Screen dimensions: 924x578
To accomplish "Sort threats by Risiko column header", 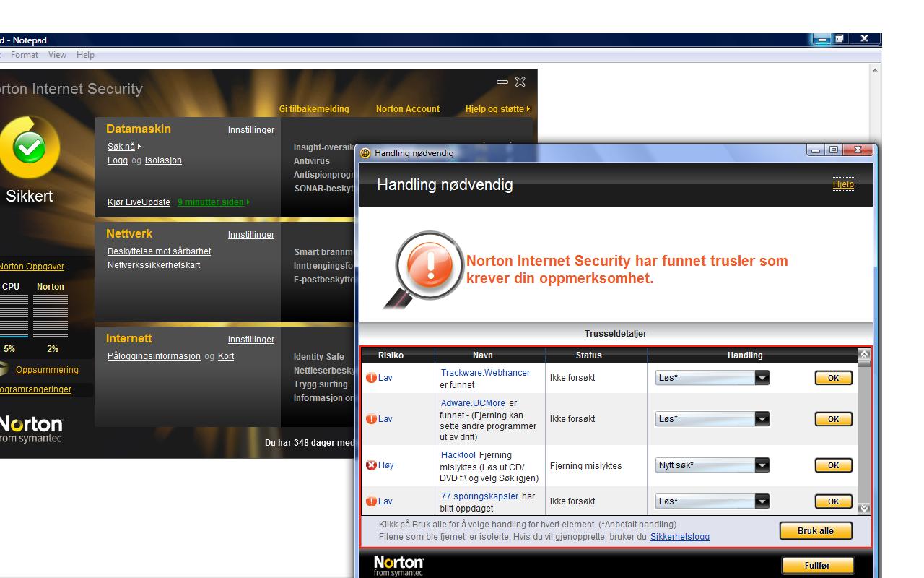I will (391, 355).
